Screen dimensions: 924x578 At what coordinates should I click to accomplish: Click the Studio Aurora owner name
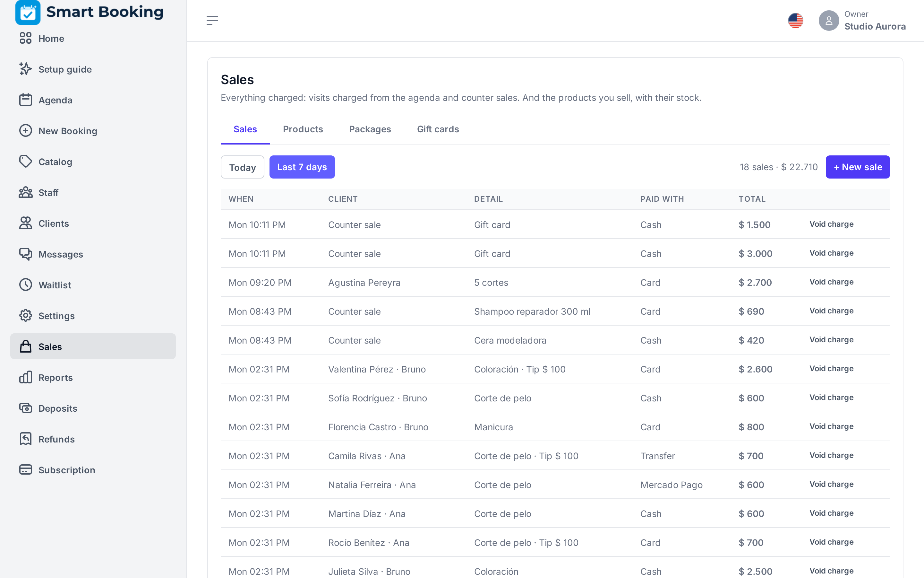point(875,26)
